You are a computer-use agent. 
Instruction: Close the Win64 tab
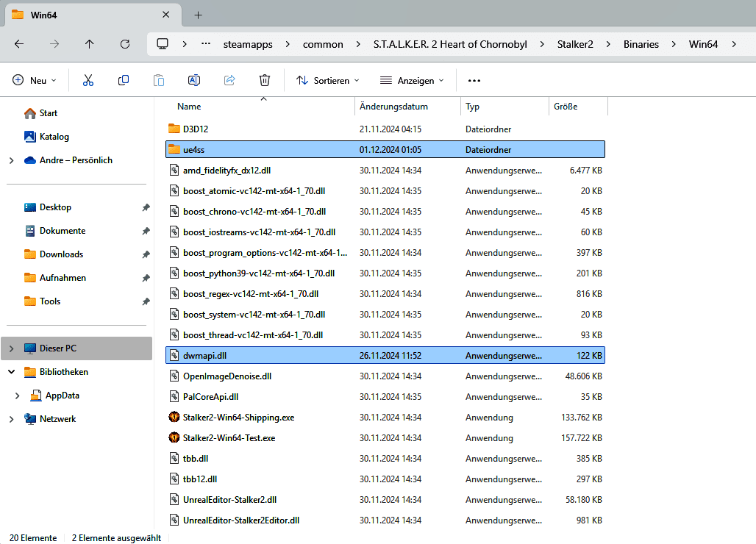tap(166, 15)
